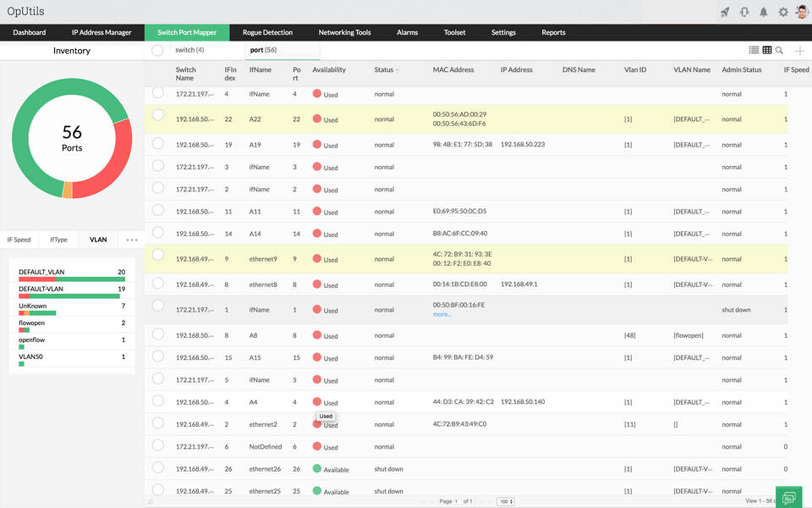Screen dimensions: 812x508
Task: Click the add column plus icon
Action: [x=800, y=50]
